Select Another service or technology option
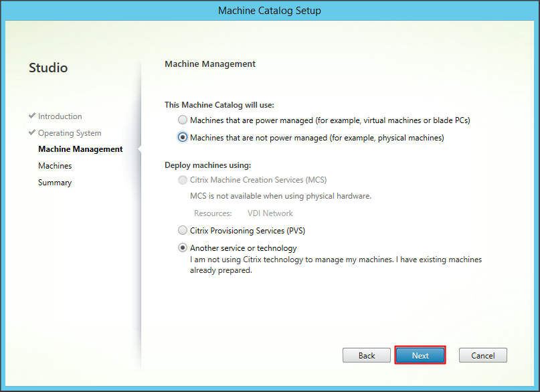Screen dimensions: 540x392 pyautogui.click(x=183, y=248)
